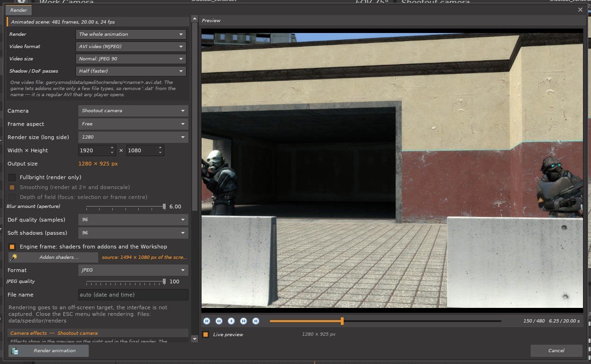The width and height of the screenshot is (591, 364).
Task: Toggle the Smoothing render at 2× checkbox
Action: point(12,187)
